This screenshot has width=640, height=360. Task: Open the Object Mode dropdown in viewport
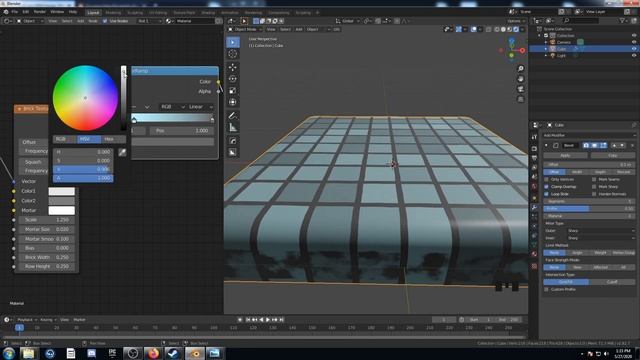click(x=246, y=29)
